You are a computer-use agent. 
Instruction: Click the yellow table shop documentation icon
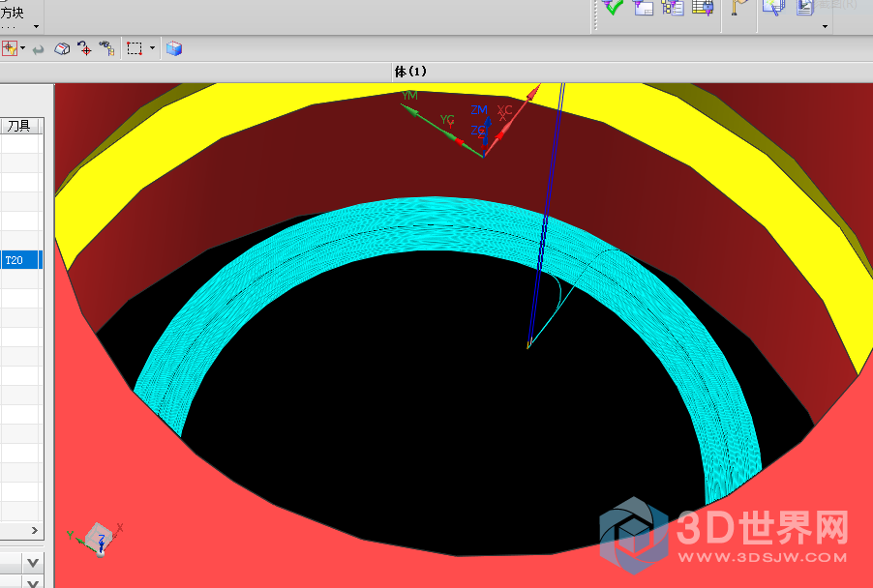click(x=703, y=7)
